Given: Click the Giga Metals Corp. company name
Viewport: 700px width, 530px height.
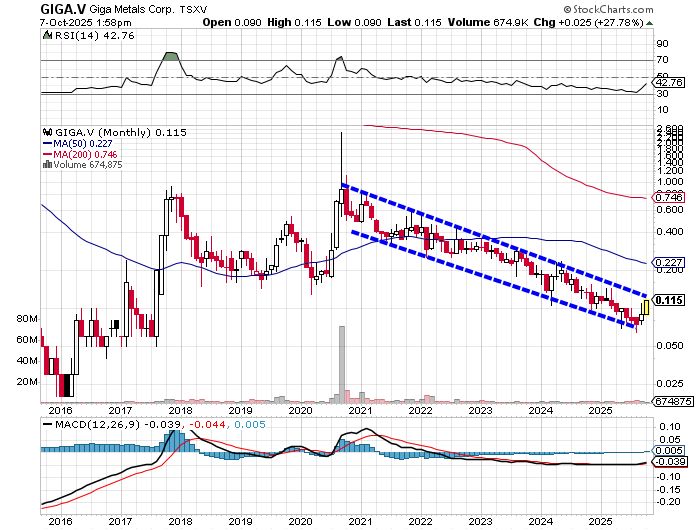Looking at the screenshot, I should pos(132,9).
